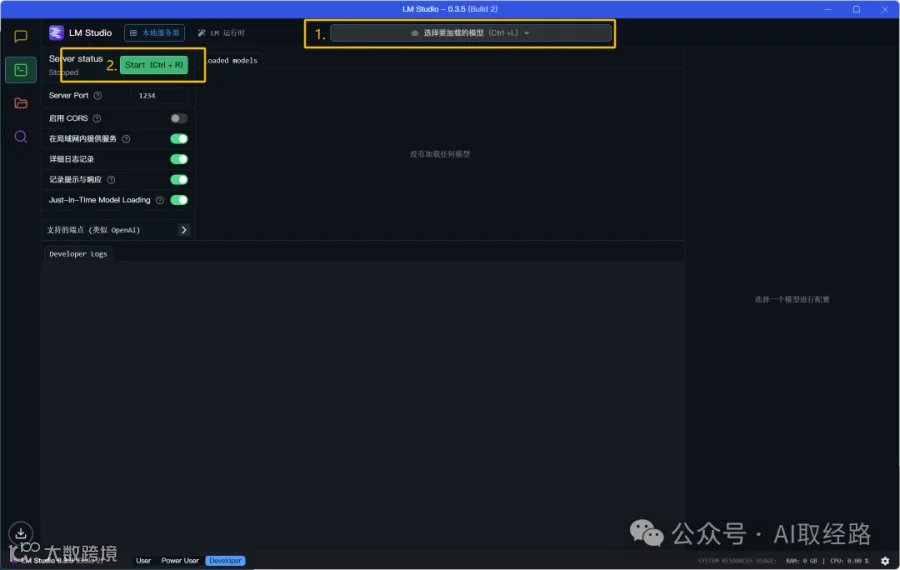Image resolution: width=900 pixels, height=570 pixels.
Task: Toggle the 记录提示与响应 switch
Action: (x=179, y=180)
